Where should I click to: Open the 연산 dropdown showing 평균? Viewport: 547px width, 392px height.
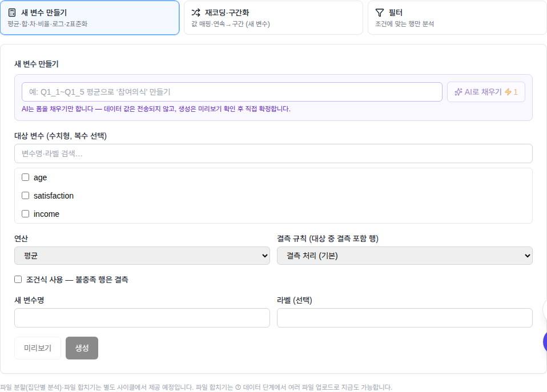[142, 256]
